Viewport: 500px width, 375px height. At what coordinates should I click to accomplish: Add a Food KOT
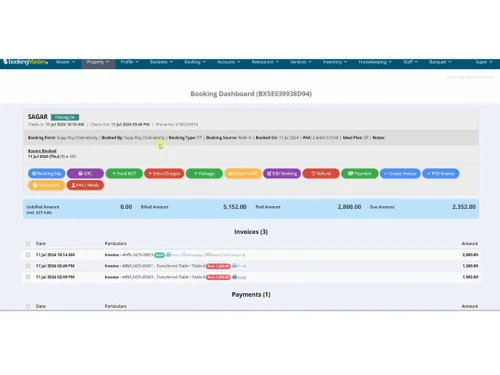(x=124, y=173)
